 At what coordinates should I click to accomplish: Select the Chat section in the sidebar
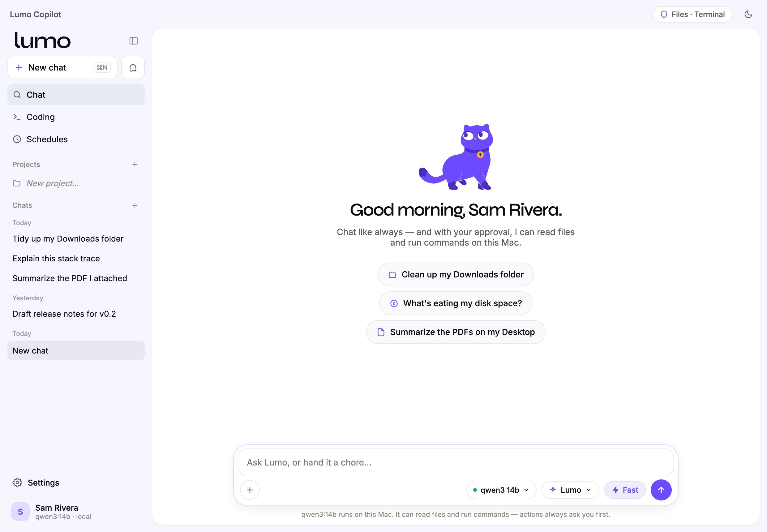click(76, 95)
